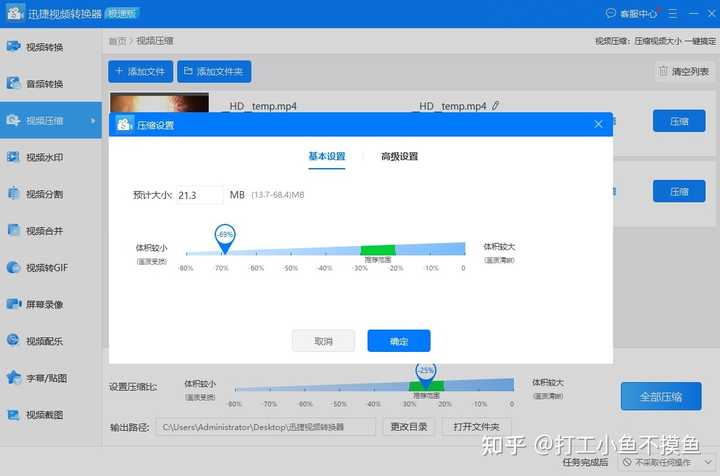Click the 清空列表 trash button
The image size is (720, 476).
click(684, 71)
